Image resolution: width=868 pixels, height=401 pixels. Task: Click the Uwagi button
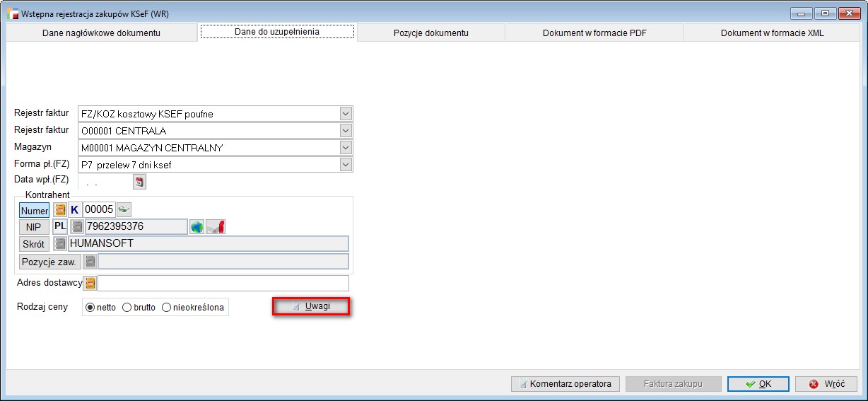coord(311,306)
